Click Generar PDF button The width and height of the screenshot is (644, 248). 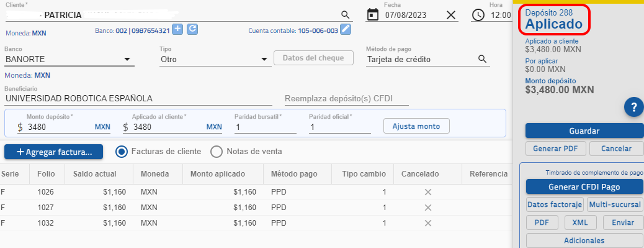[556, 149]
